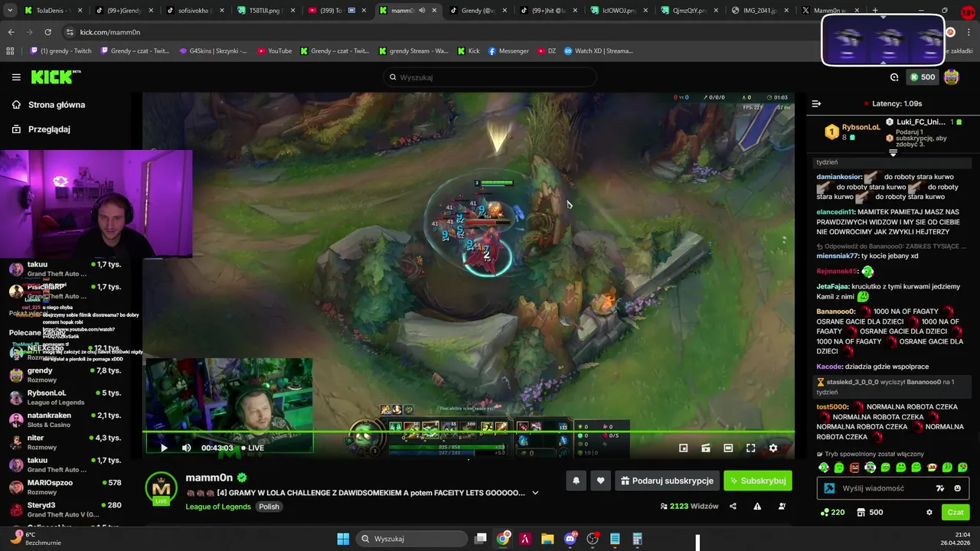Follow mamm0n with the heart button
The image size is (980, 551).
(x=600, y=481)
